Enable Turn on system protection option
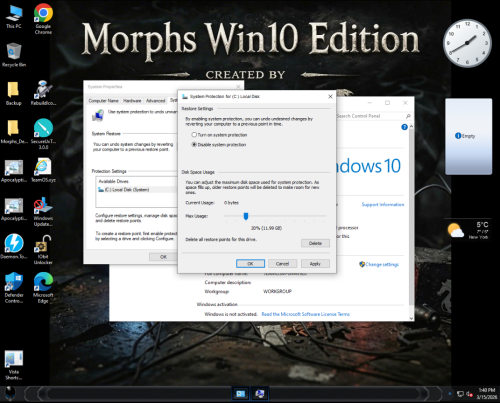Screen dimensions: 500x403 point(194,135)
